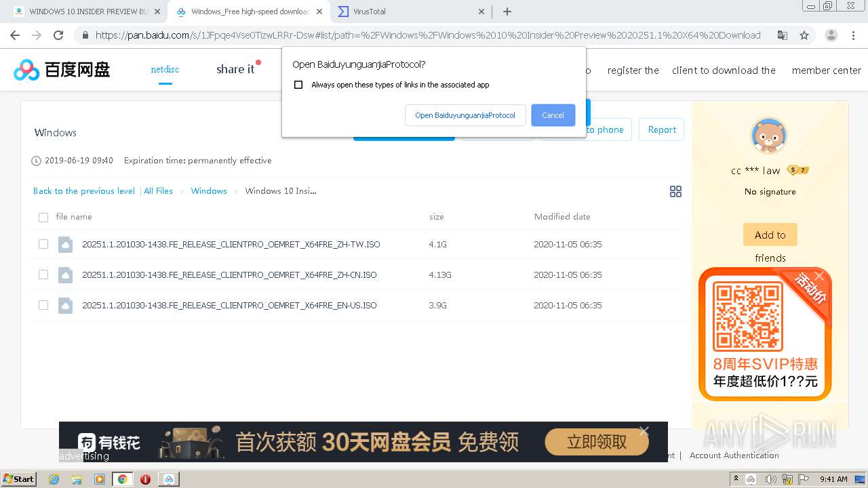Sort by the size column header
This screenshot has width=868, height=488.
(437, 217)
